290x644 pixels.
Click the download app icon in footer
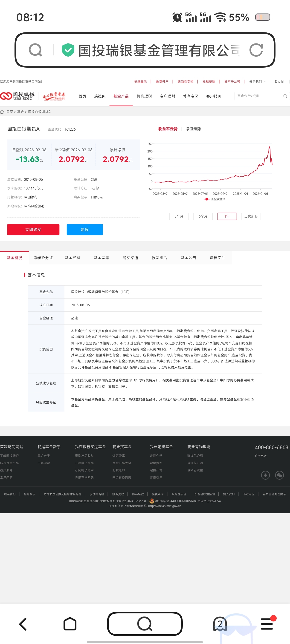point(265,475)
